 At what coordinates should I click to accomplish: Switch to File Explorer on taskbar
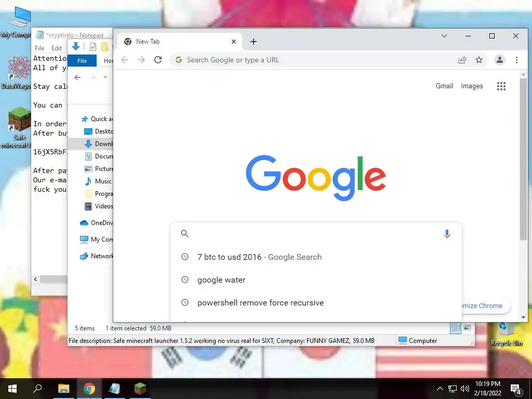click(x=63, y=389)
